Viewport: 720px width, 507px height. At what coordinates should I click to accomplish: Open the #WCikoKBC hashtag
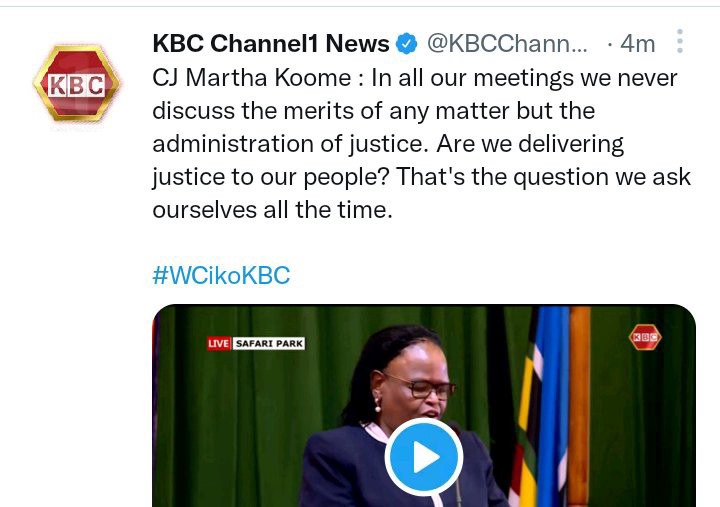(221, 276)
